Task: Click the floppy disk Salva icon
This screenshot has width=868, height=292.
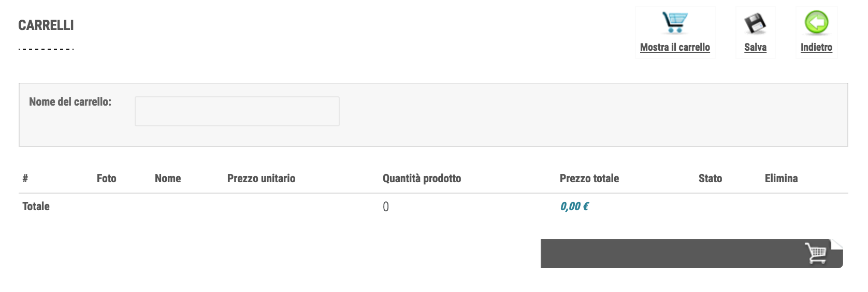Action: pos(755,23)
